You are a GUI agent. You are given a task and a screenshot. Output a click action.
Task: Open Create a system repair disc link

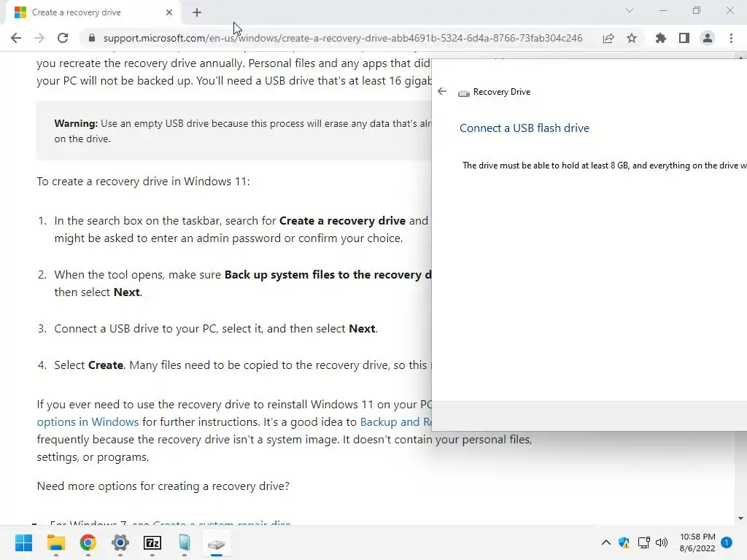(222, 523)
